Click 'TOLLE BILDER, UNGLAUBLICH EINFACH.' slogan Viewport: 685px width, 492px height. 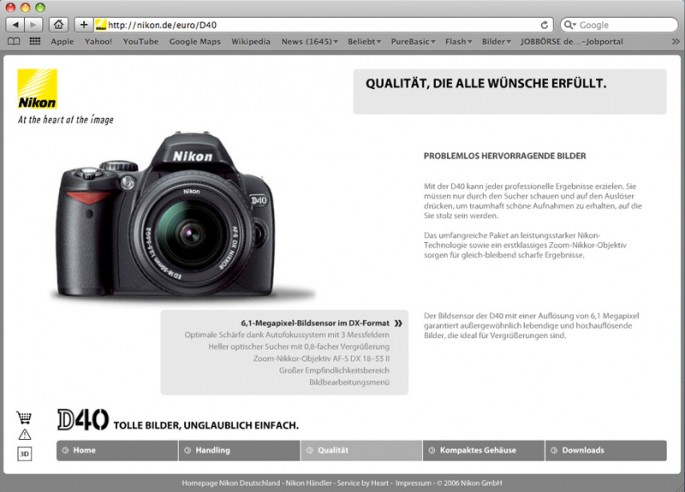206,425
